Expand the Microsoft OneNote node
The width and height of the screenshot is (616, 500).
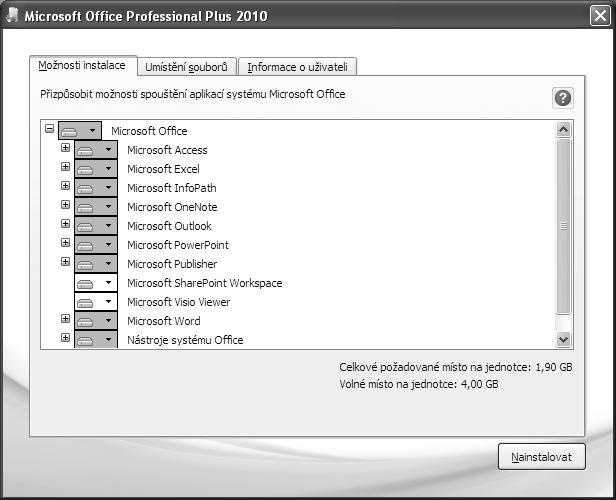(x=65, y=204)
